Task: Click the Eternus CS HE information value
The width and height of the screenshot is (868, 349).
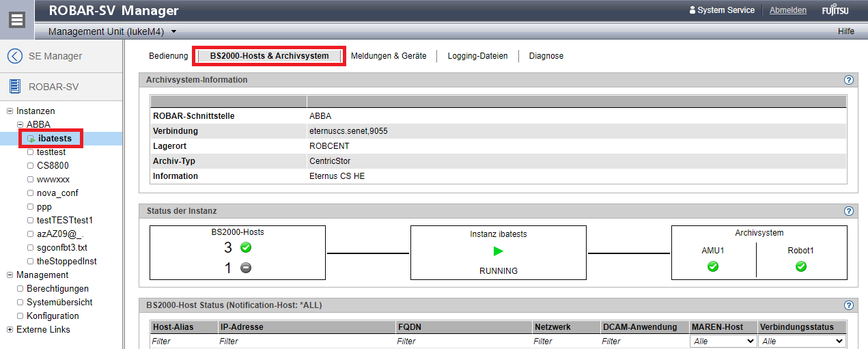Action: (337, 176)
